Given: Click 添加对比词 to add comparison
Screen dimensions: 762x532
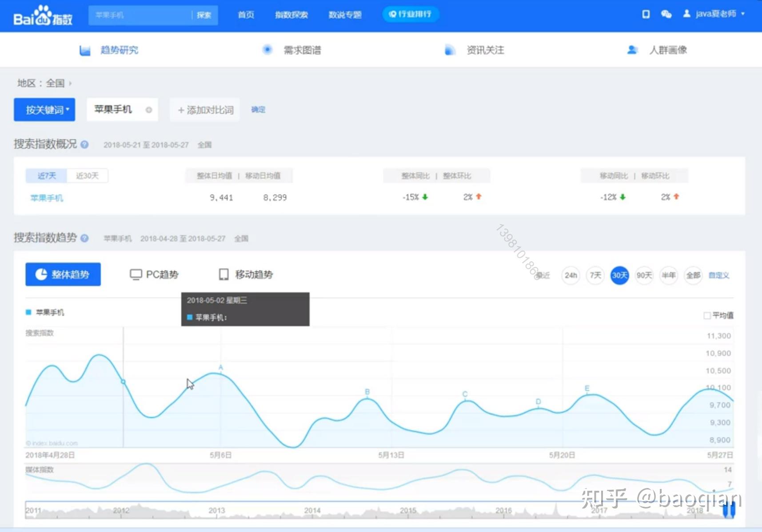Looking at the screenshot, I should pyautogui.click(x=205, y=110).
